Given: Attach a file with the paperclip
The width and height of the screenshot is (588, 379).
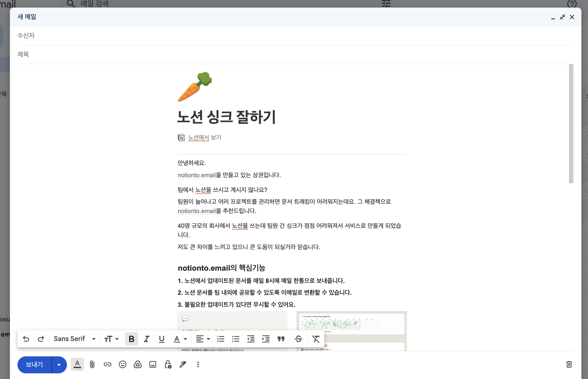Looking at the screenshot, I should pos(92,364).
